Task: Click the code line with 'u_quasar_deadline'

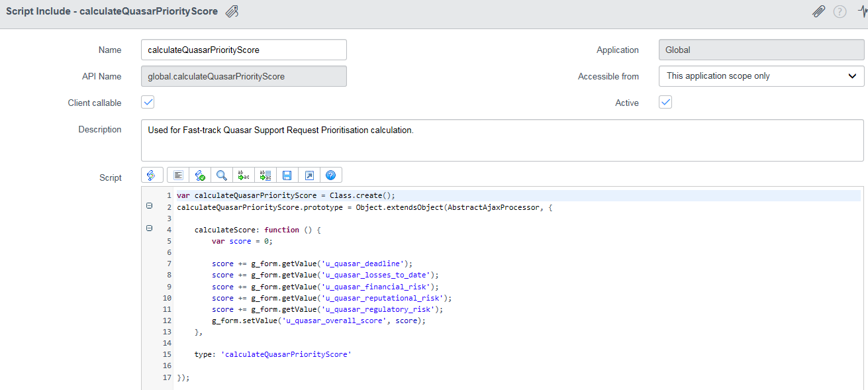Action: 313,264
